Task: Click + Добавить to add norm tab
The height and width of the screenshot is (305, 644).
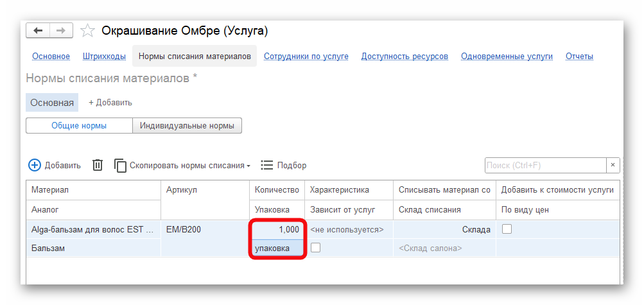Action: (110, 103)
